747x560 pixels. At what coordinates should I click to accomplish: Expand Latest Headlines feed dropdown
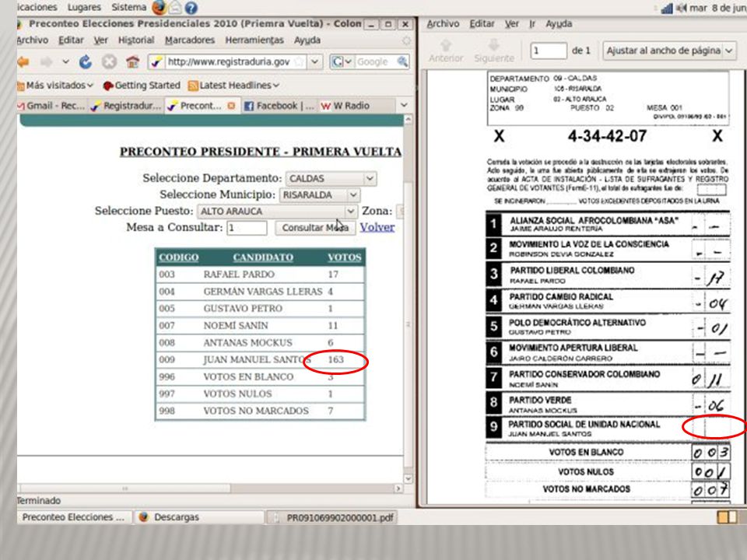pyautogui.click(x=233, y=86)
